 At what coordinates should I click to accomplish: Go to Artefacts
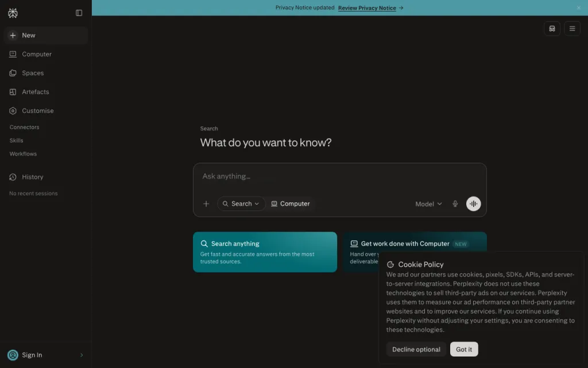(x=46, y=91)
